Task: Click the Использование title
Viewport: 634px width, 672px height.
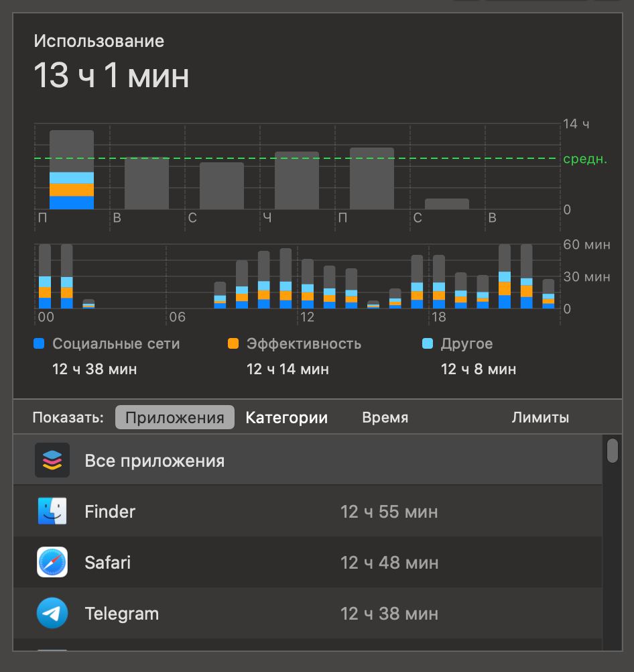Action: pos(99,41)
